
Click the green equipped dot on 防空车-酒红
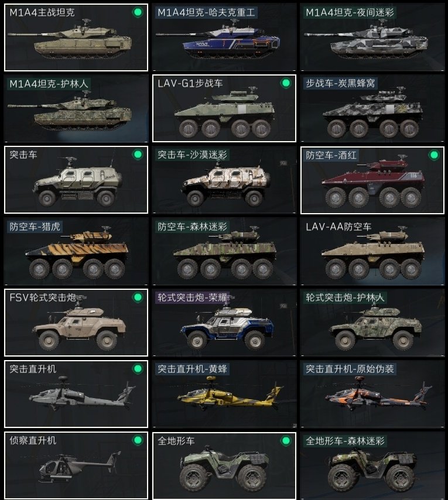pos(434,155)
